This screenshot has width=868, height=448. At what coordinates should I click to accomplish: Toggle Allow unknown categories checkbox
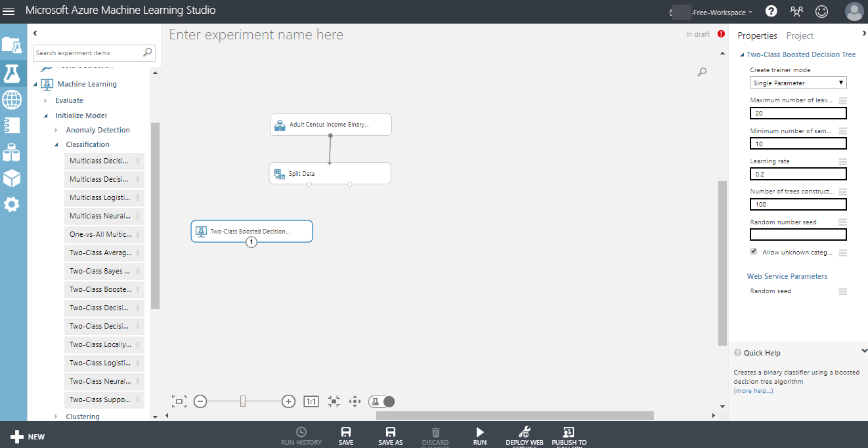753,252
